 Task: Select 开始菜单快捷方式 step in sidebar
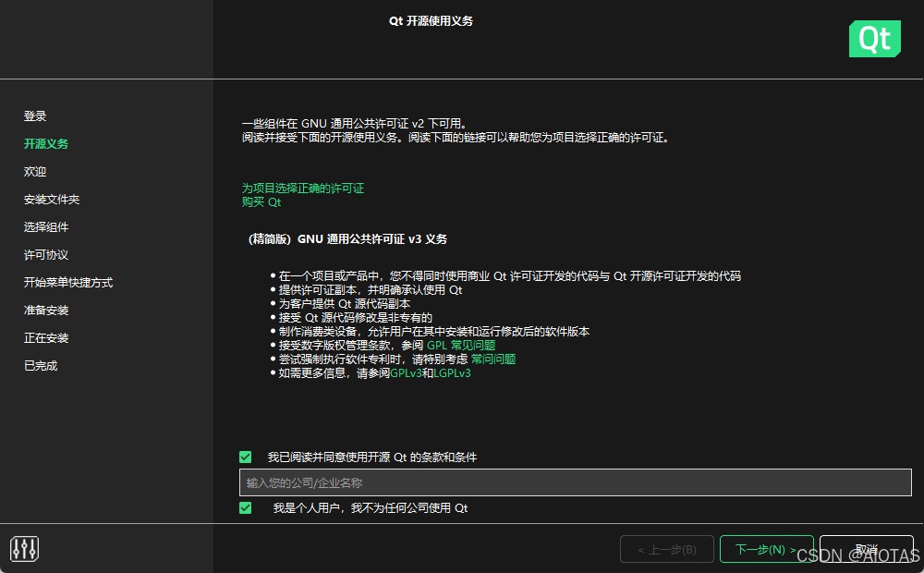67,283
